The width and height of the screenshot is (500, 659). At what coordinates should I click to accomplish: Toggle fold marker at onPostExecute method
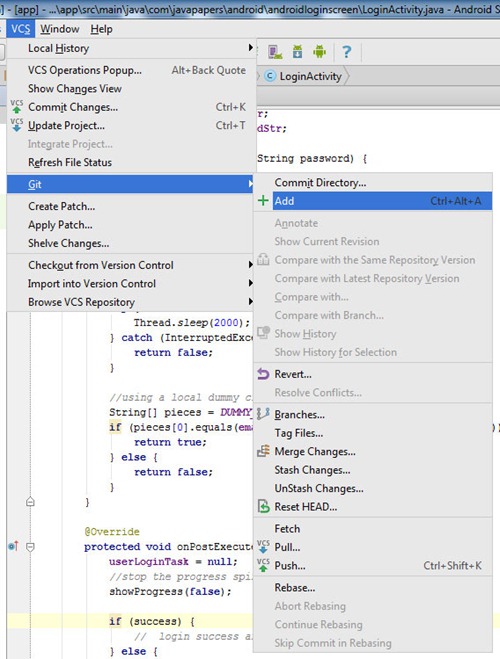point(30,547)
